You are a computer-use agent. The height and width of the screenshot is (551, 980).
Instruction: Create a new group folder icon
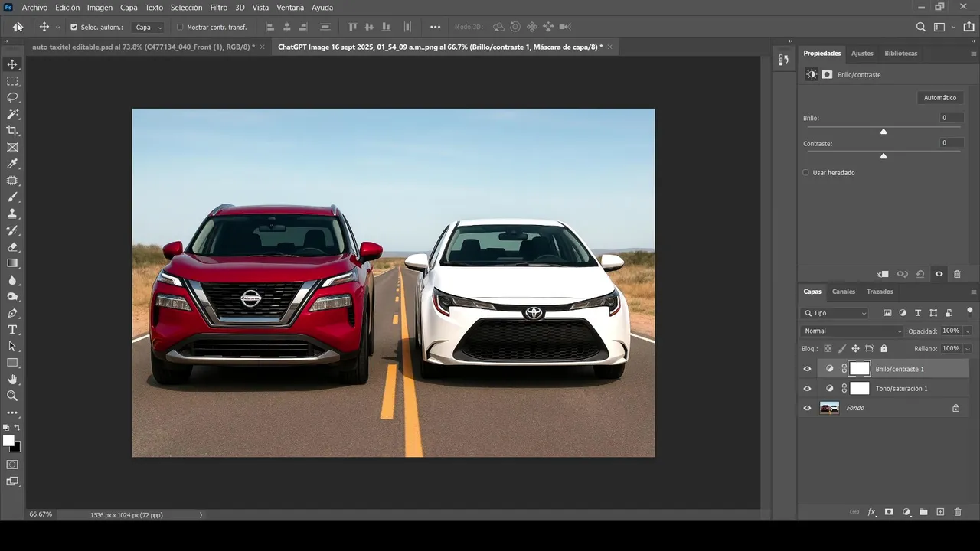(x=923, y=512)
